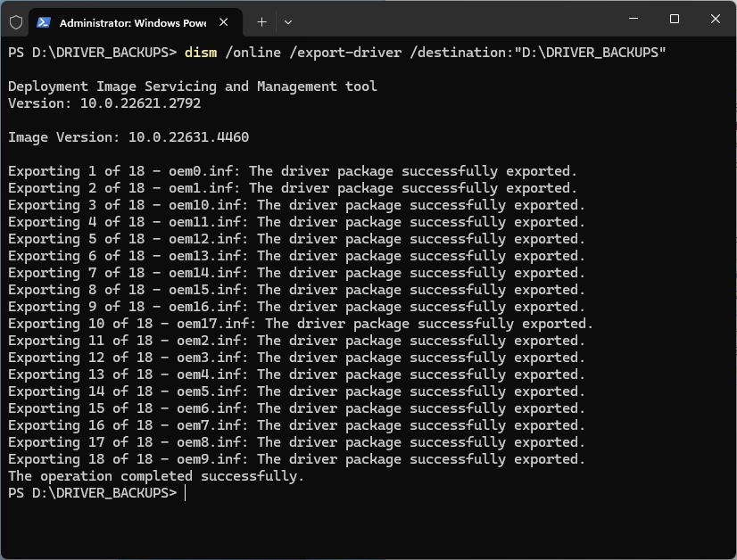Click the blinking cursor at the active prompt
737x560 pixels.
[x=185, y=492]
